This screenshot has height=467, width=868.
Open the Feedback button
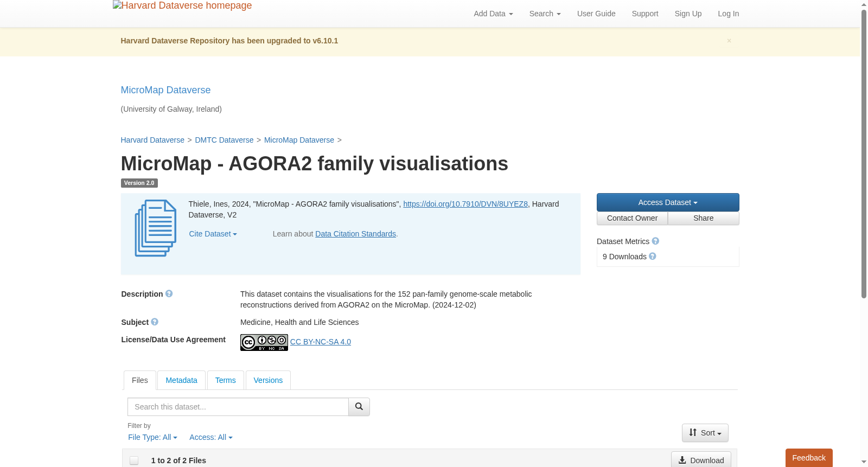coord(809,458)
